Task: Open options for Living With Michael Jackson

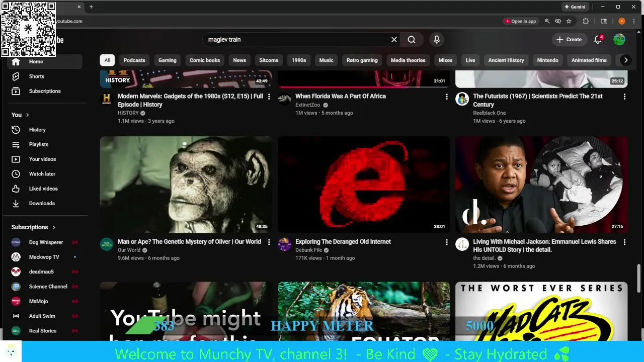Action: [x=624, y=242]
